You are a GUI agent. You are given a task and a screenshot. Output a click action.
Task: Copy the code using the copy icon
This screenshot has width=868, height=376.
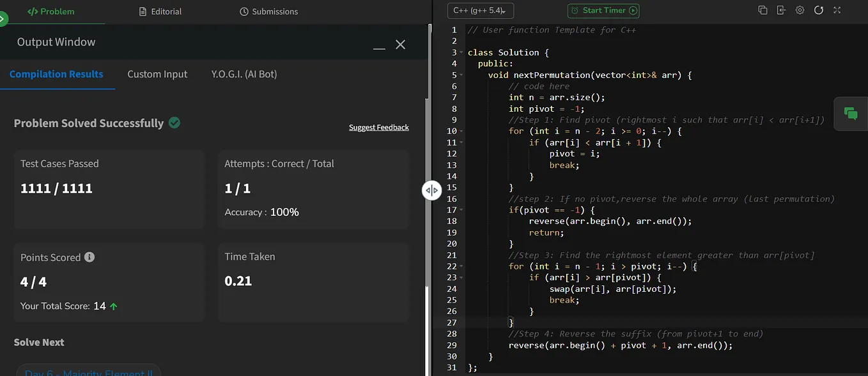pos(761,10)
